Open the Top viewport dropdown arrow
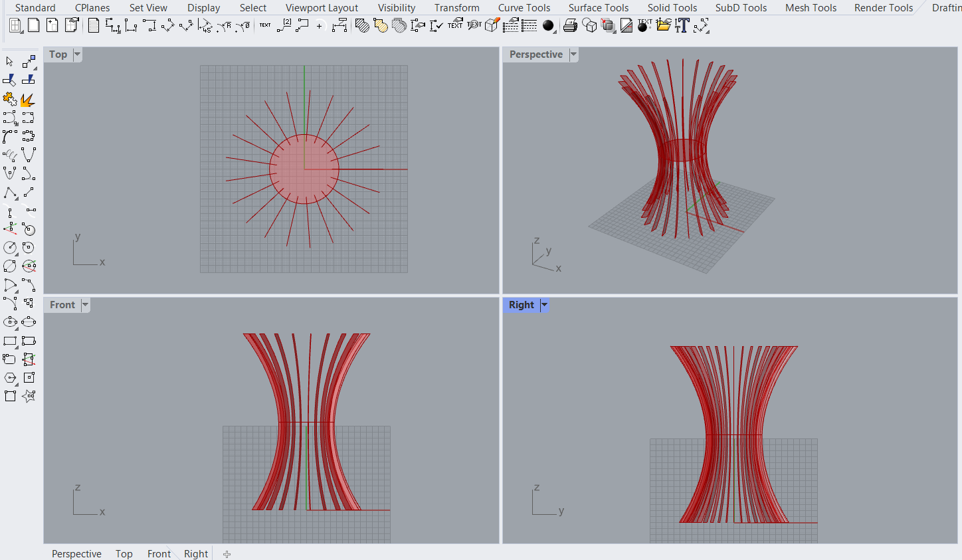 click(x=77, y=54)
